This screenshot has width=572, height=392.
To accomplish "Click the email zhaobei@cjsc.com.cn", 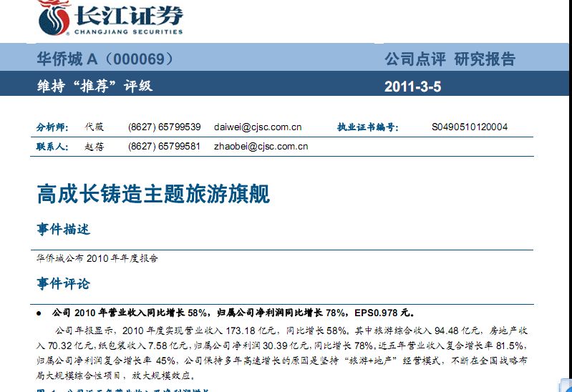I will click(x=261, y=146).
